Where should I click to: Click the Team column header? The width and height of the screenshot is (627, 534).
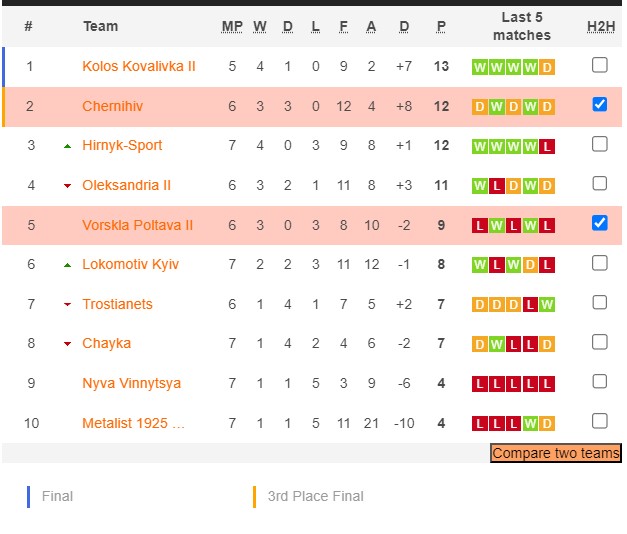(100, 26)
